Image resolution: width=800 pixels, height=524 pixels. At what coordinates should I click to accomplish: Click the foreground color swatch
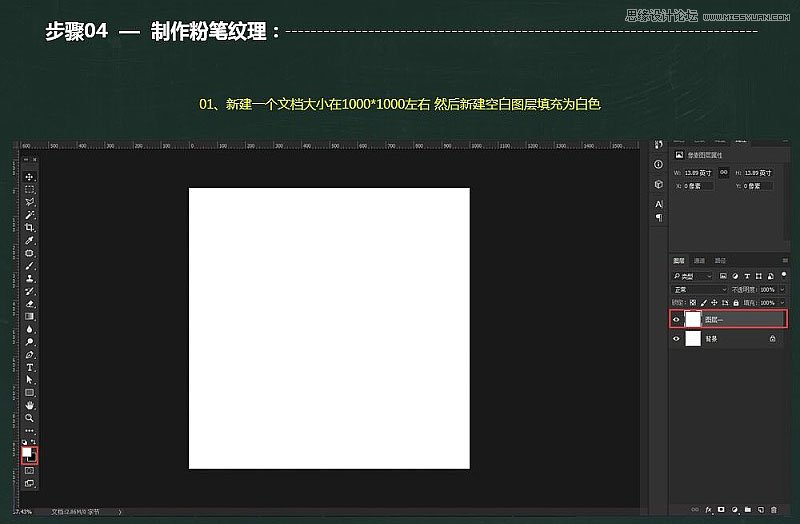pyautogui.click(x=27, y=453)
